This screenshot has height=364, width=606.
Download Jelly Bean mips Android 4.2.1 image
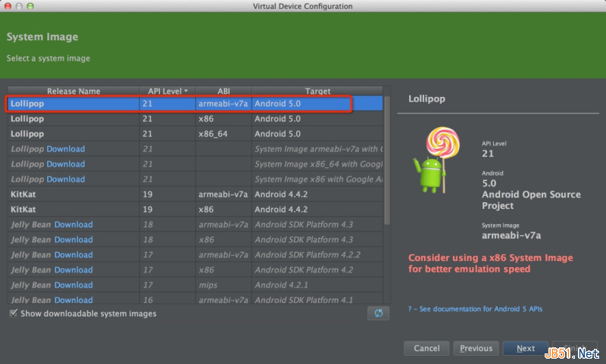(x=73, y=285)
